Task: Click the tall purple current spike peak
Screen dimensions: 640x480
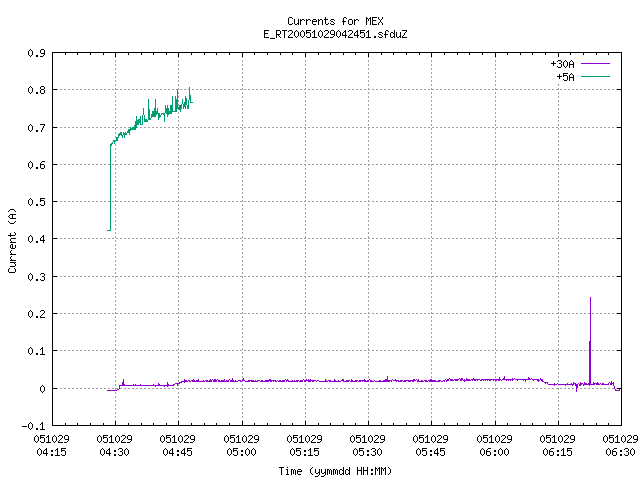Action: pyautogui.click(x=590, y=299)
